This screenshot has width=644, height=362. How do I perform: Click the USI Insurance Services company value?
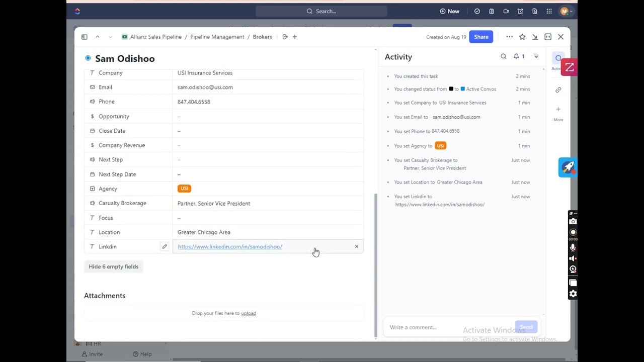pyautogui.click(x=205, y=73)
